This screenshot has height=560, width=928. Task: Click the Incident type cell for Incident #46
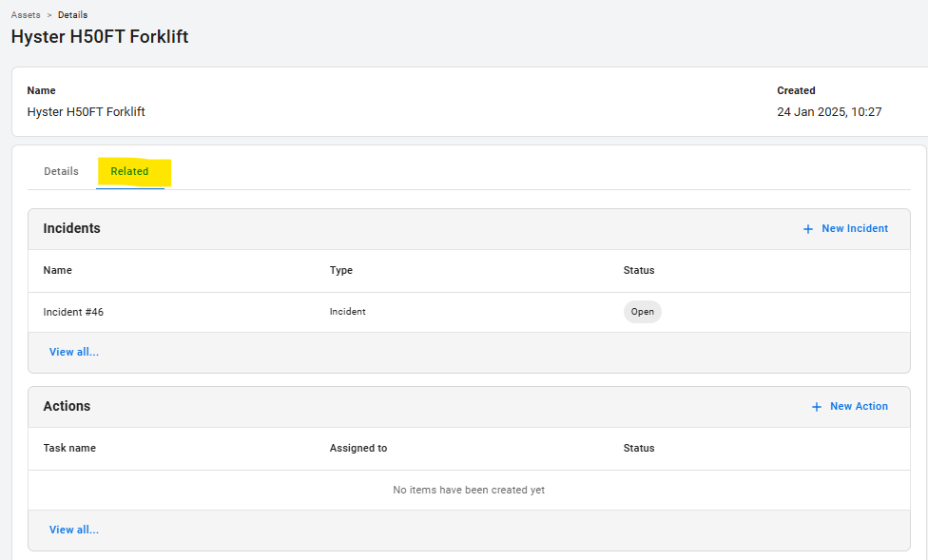348,312
